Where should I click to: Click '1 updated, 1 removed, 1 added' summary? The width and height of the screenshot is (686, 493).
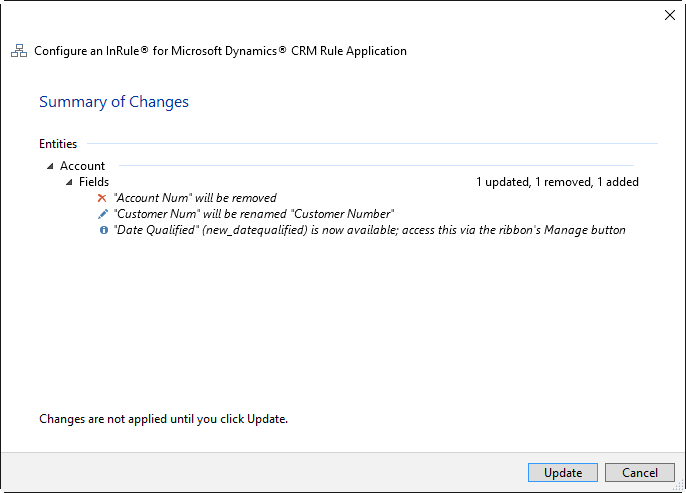pos(557,182)
